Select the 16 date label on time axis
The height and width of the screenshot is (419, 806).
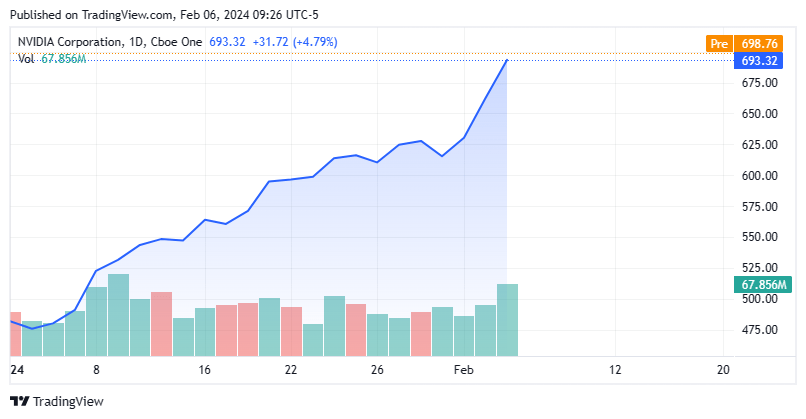[204, 370]
